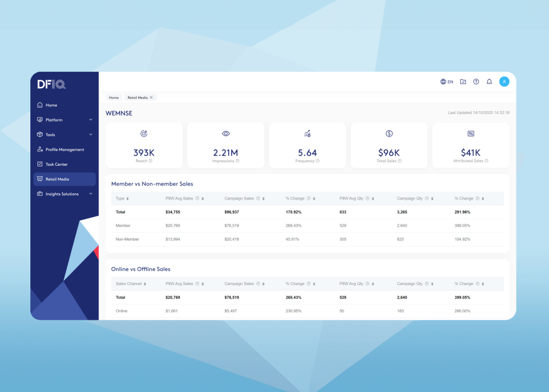Click the Reach info help icon
Screen dimensions: 549x392
pos(150,161)
